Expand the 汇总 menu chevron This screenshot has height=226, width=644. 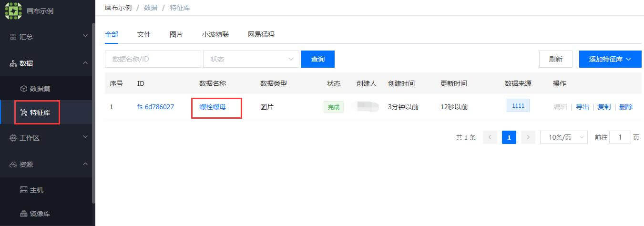(x=85, y=36)
